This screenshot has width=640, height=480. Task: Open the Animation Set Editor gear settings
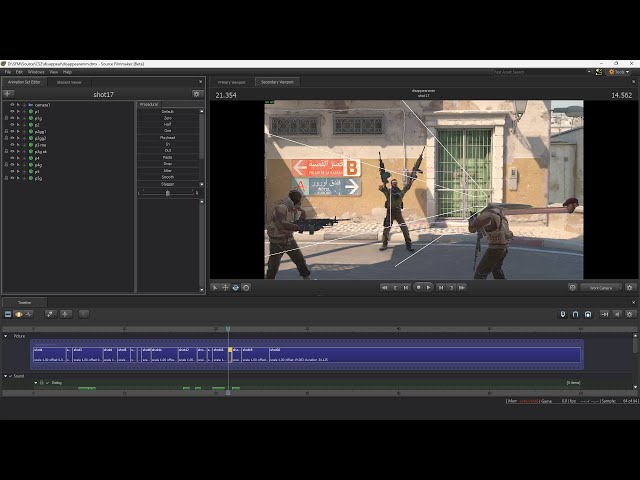click(197, 94)
